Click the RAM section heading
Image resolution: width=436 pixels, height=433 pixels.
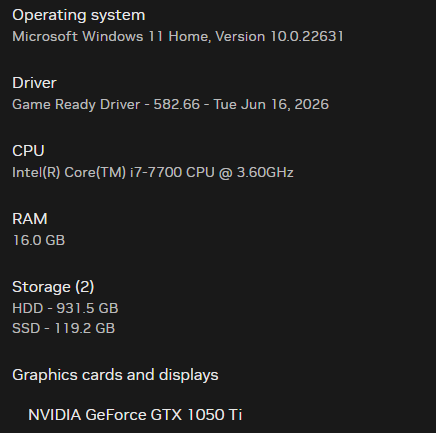30,219
